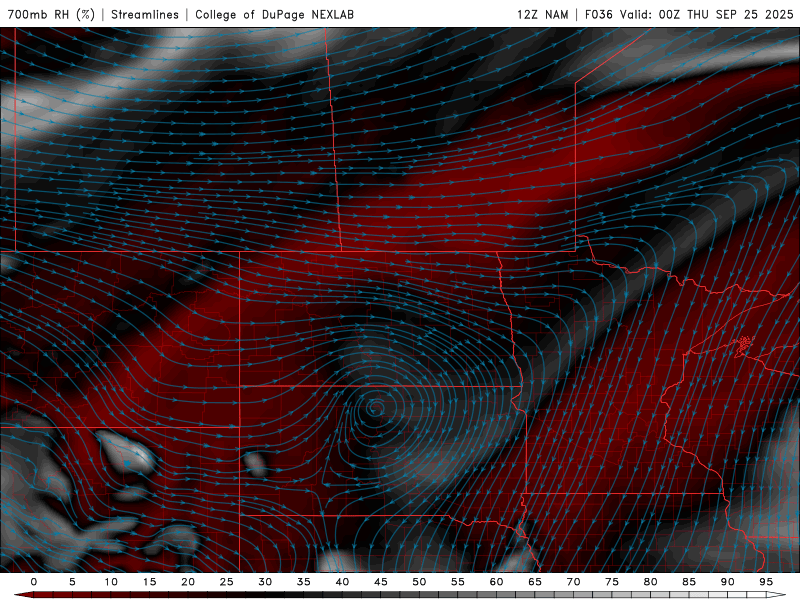Image resolution: width=800 pixels, height=600 pixels.
Task: Click the "50" label on color bar
Action: 419,582
